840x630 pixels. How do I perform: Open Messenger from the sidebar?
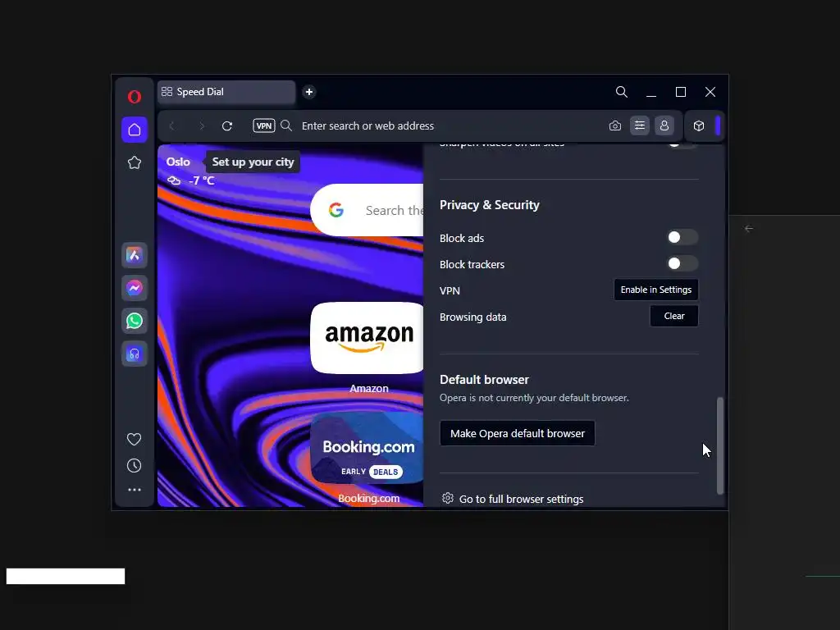(135, 288)
